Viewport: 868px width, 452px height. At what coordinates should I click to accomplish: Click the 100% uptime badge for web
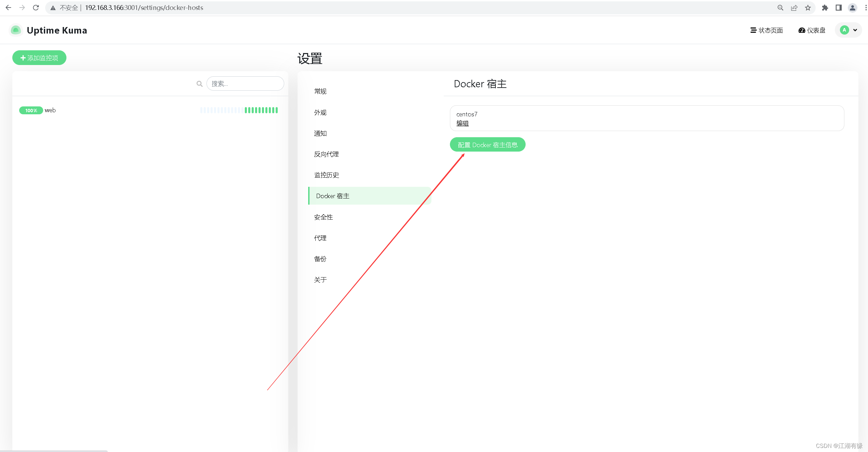pyautogui.click(x=31, y=110)
